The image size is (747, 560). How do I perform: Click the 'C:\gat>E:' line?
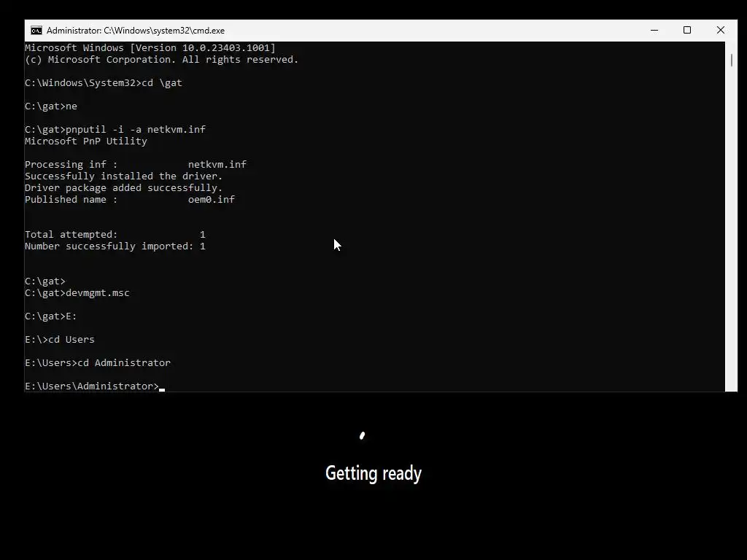click(x=51, y=316)
